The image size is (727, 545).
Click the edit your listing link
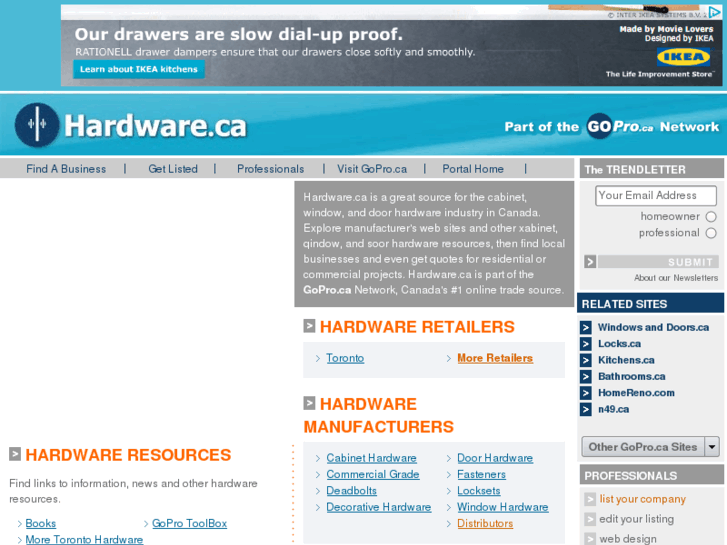pyautogui.click(x=636, y=519)
